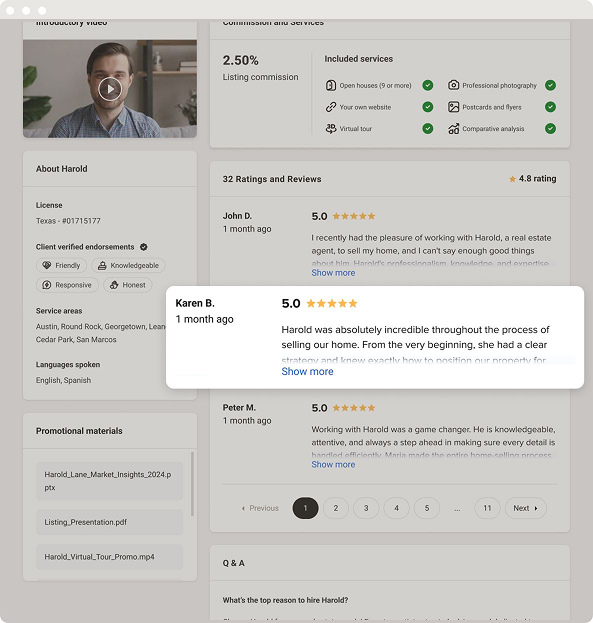Expand Karen B.'s review with Show more
Viewport: 593px width, 623px height.
(307, 371)
